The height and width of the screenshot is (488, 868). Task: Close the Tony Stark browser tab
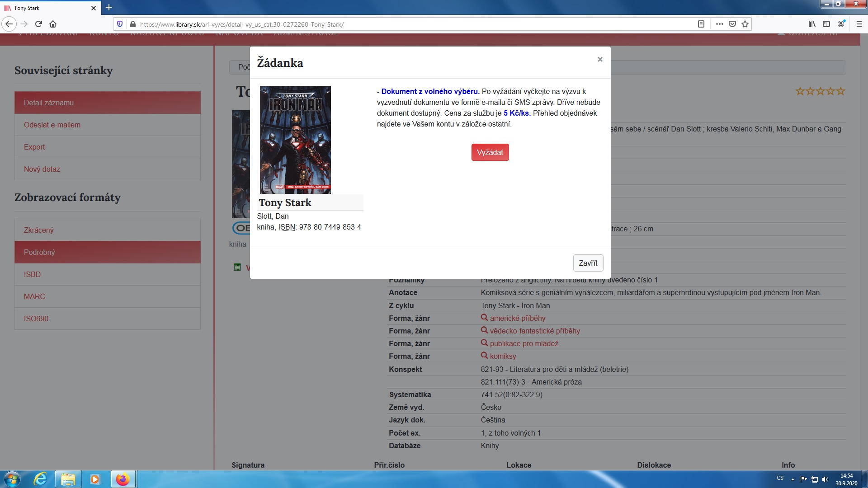[94, 8]
